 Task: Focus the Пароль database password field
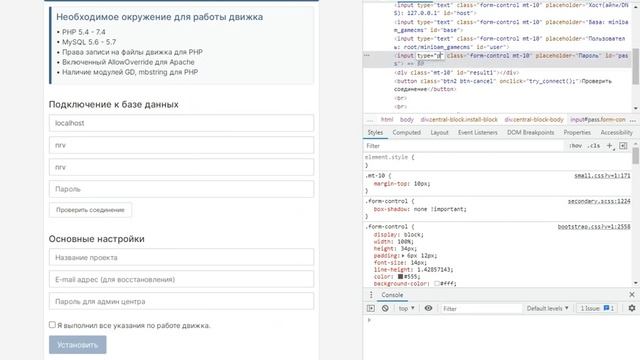point(181,189)
